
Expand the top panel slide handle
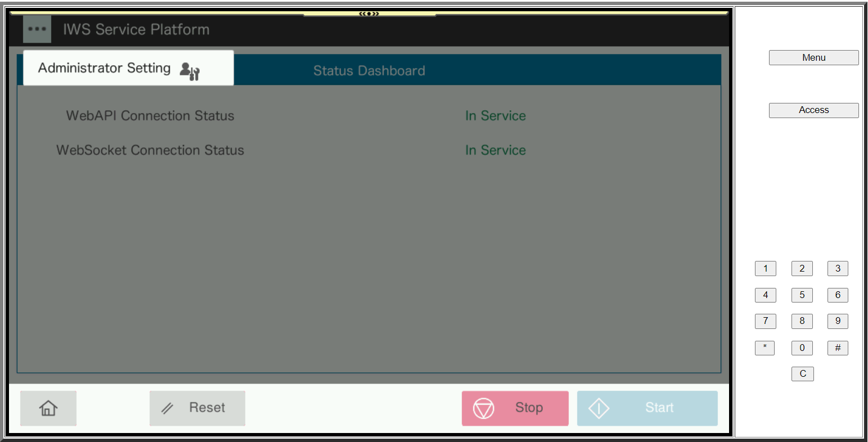[x=369, y=13]
